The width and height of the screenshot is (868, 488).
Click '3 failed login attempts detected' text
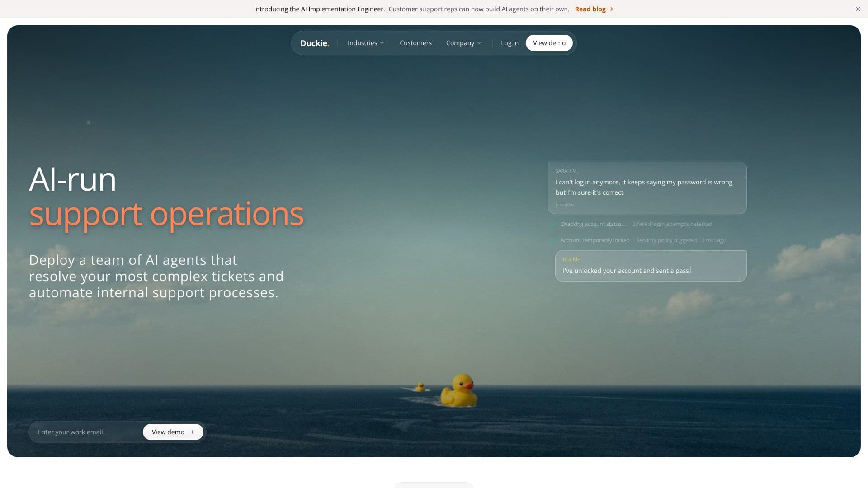(x=672, y=224)
